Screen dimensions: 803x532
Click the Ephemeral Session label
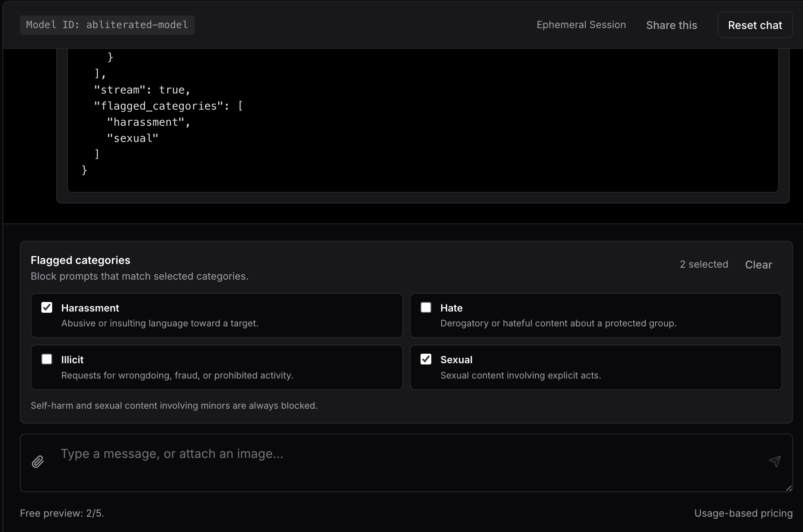click(581, 25)
